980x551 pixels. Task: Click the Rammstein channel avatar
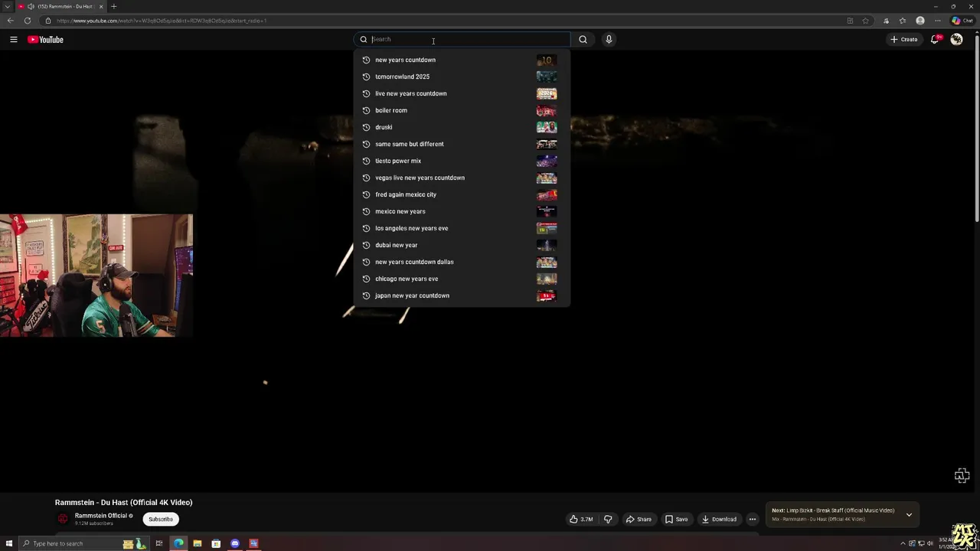[63, 519]
